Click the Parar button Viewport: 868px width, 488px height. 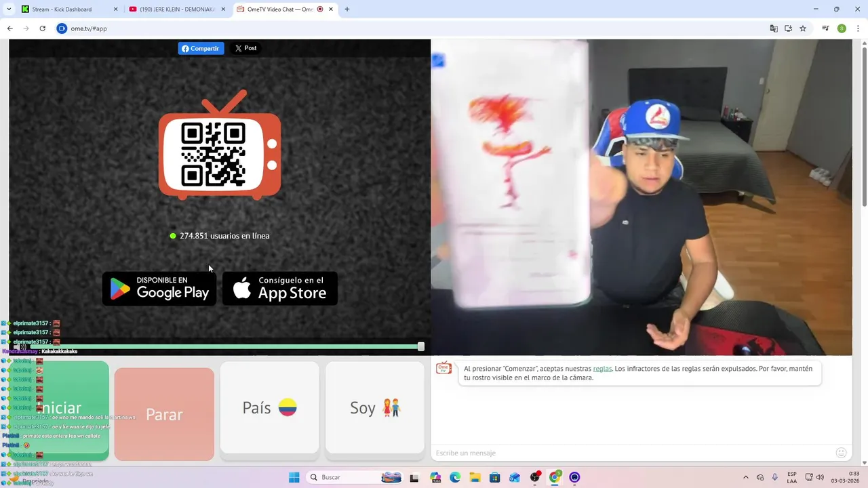pos(164,414)
